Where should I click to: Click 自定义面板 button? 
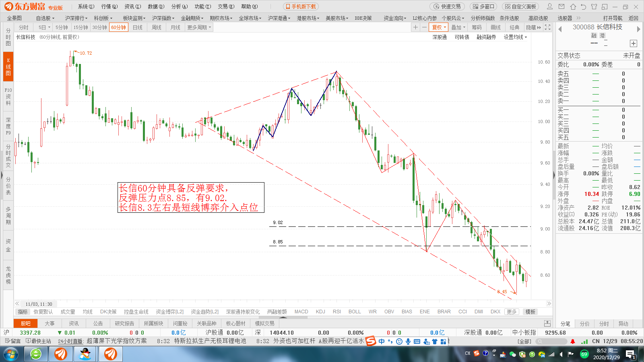pos(520,6)
